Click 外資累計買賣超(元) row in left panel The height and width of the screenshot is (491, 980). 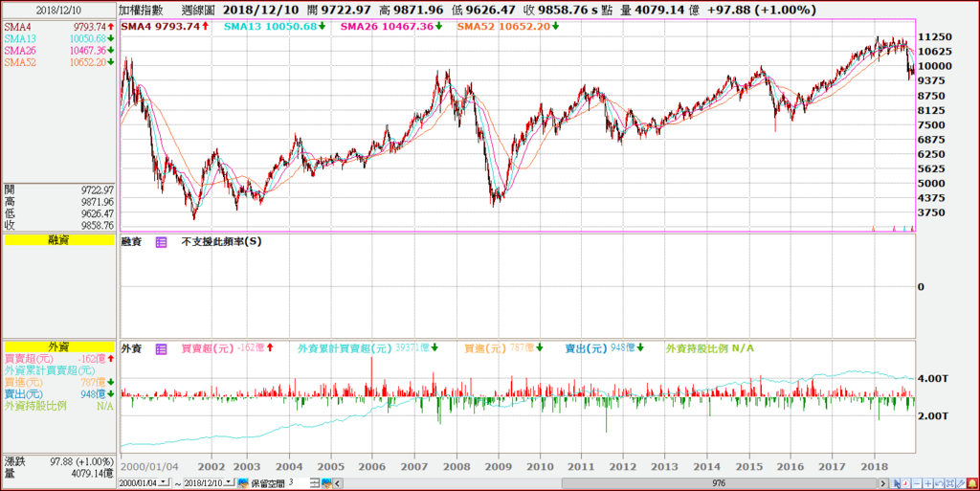click(58, 370)
